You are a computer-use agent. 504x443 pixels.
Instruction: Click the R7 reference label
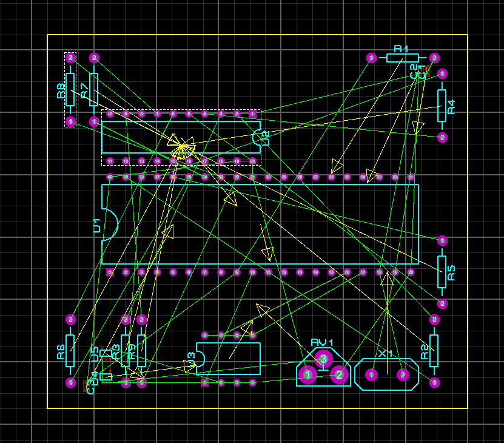coord(84,90)
